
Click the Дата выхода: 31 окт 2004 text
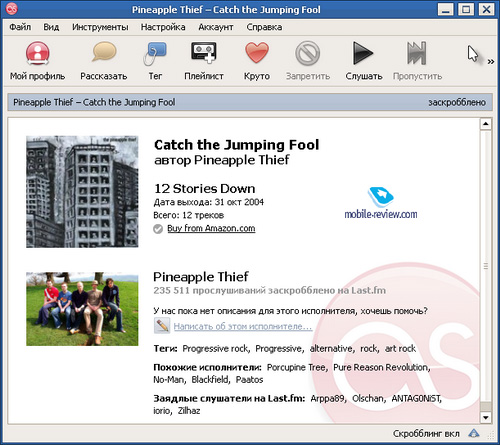[208, 202]
